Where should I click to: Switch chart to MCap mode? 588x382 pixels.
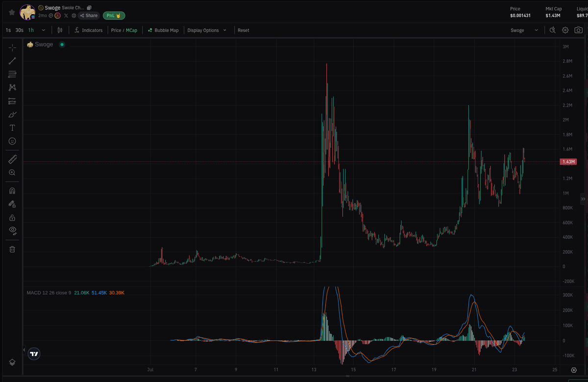(x=131, y=30)
